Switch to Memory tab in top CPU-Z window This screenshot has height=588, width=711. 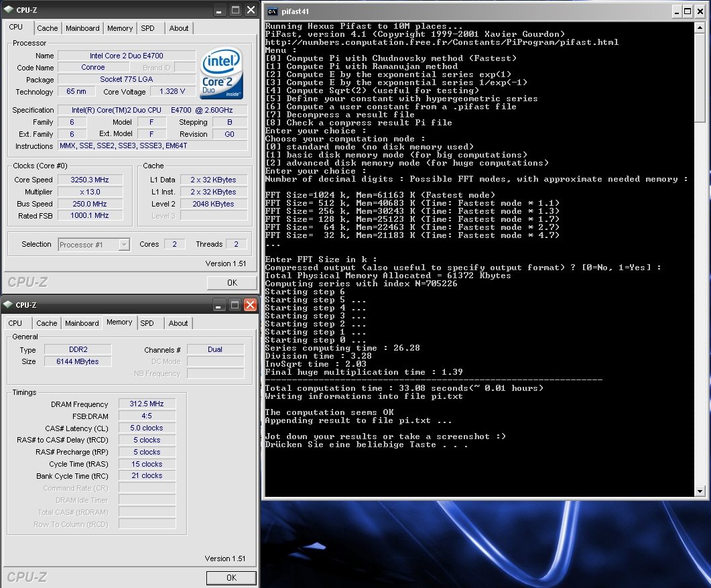[120, 28]
